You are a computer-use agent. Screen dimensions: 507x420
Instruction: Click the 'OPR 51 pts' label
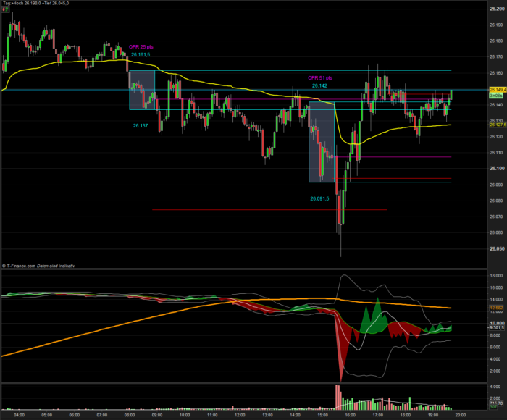pos(320,78)
